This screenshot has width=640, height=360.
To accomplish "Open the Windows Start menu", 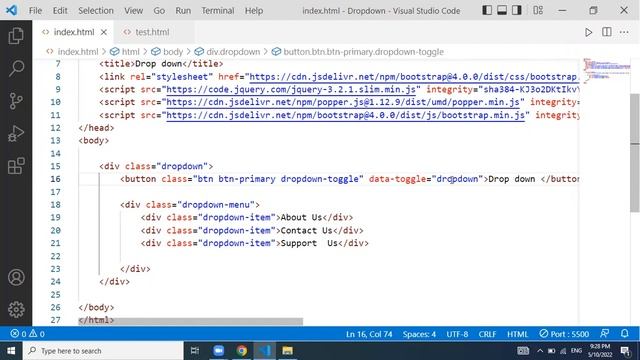I will 11,351.
